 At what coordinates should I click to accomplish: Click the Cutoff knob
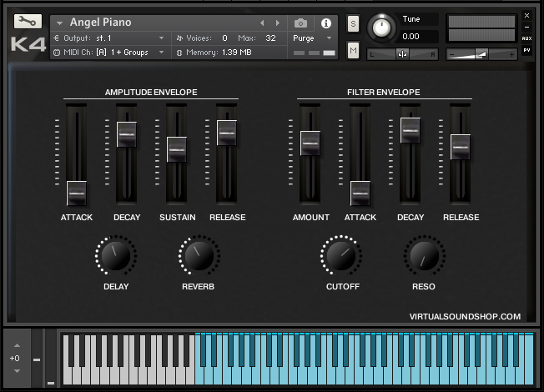tap(342, 256)
